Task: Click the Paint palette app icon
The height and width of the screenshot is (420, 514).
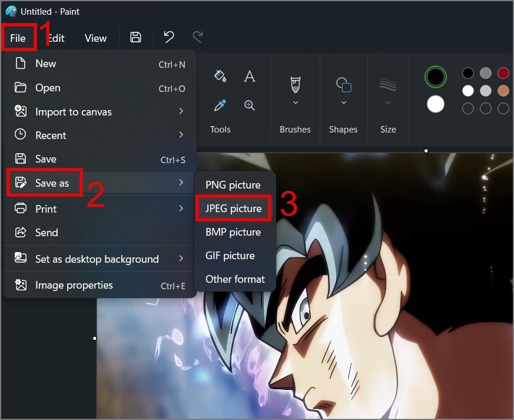Action: tap(11, 11)
